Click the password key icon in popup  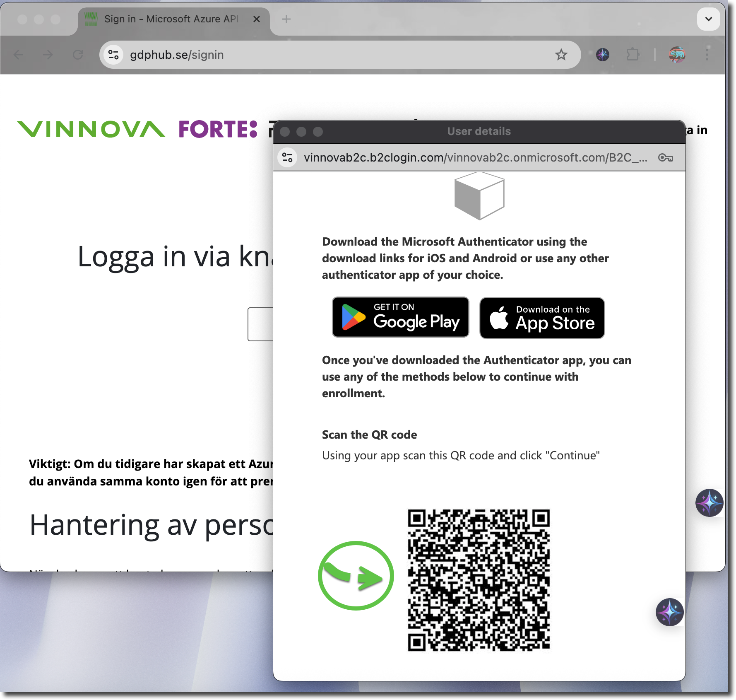pos(665,158)
